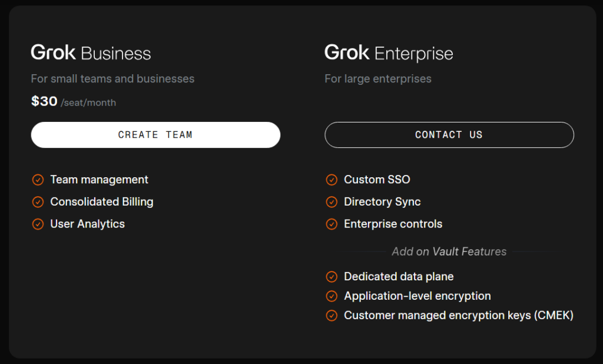This screenshot has width=603, height=364.
Task: Select the Customer managed encryption keys text
Action: tap(459, 315)
